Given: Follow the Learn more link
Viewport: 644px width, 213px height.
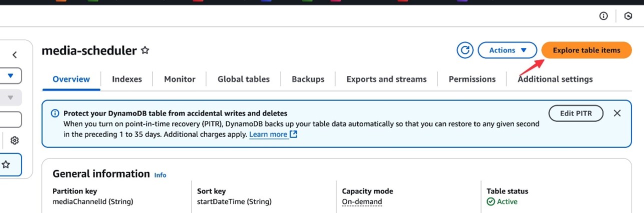Looking at the screenshot, I should [268, 134].
